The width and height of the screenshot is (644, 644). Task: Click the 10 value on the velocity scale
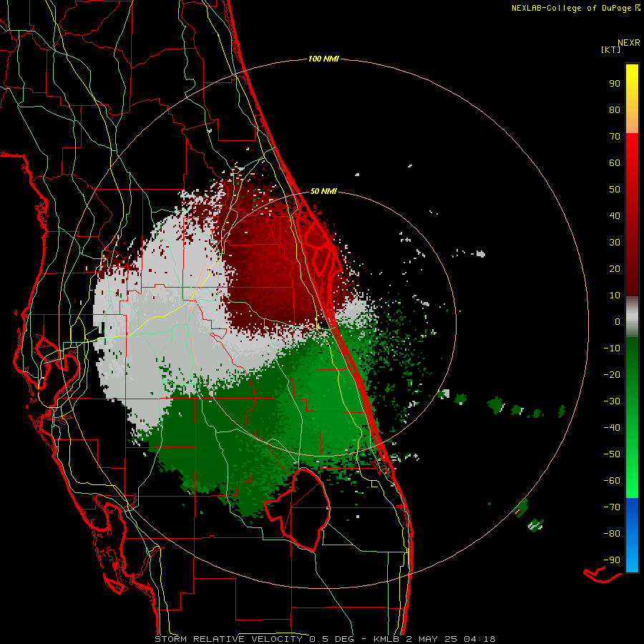pos(615,296)
